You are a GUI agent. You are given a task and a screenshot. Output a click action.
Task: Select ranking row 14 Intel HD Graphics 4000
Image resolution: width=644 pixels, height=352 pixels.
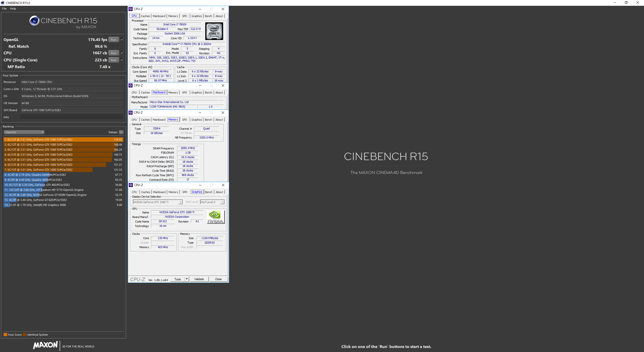click(63, 205)
